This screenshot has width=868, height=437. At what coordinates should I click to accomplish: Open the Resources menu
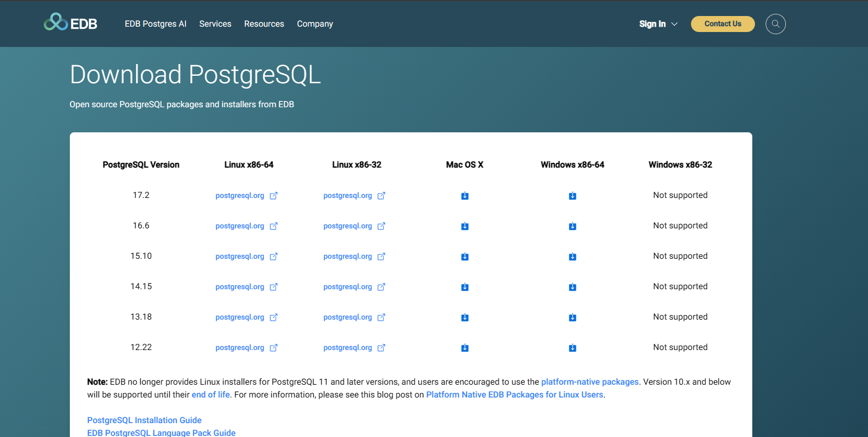pos(264,24)
